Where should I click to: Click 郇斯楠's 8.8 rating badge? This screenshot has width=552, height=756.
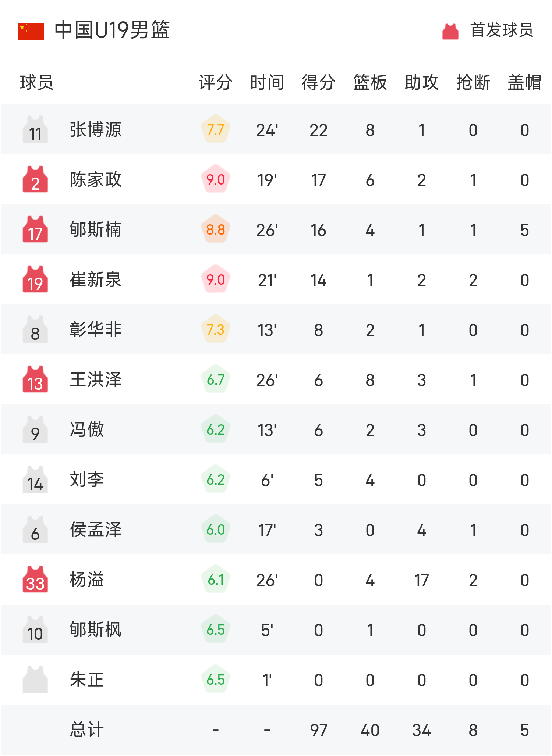216,230
